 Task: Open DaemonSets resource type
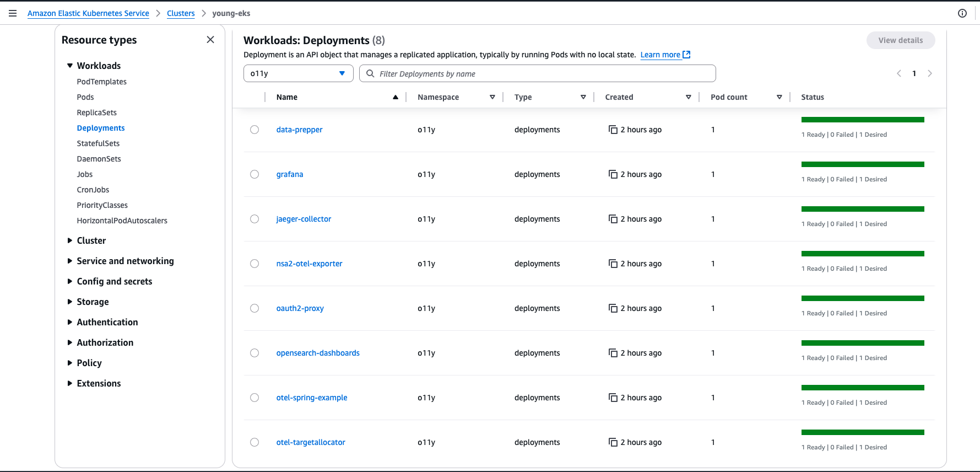[x=99, y=159]
